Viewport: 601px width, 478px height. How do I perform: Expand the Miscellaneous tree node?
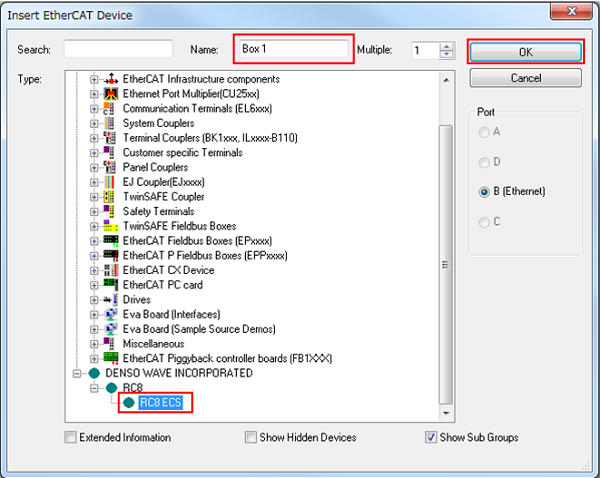point(95,343)
